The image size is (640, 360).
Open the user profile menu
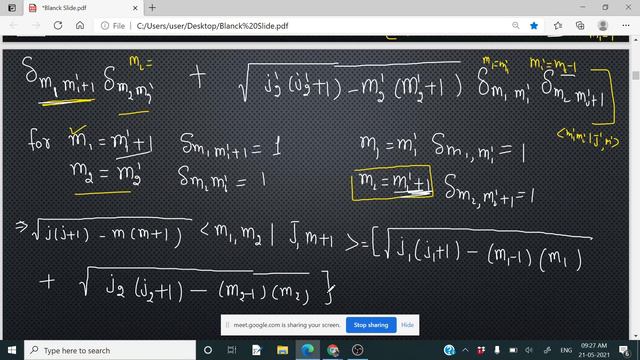pyautogui.click(x=602, y=26)
